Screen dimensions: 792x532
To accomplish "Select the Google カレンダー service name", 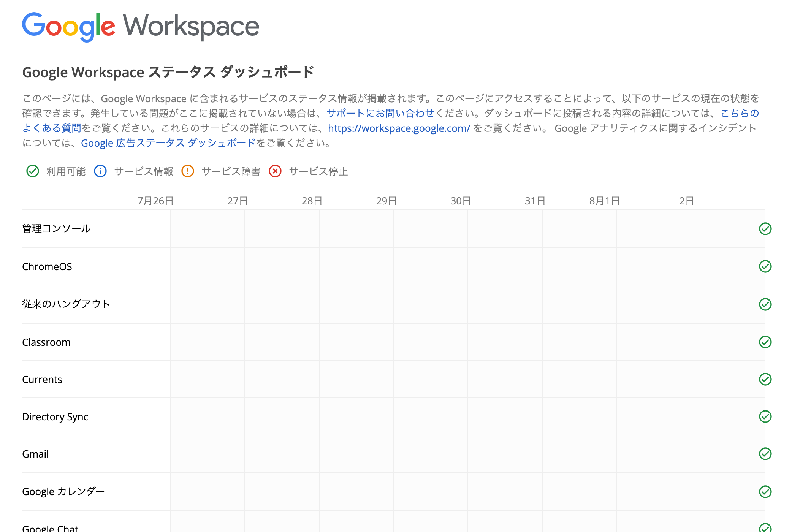I will click(63, 491).
